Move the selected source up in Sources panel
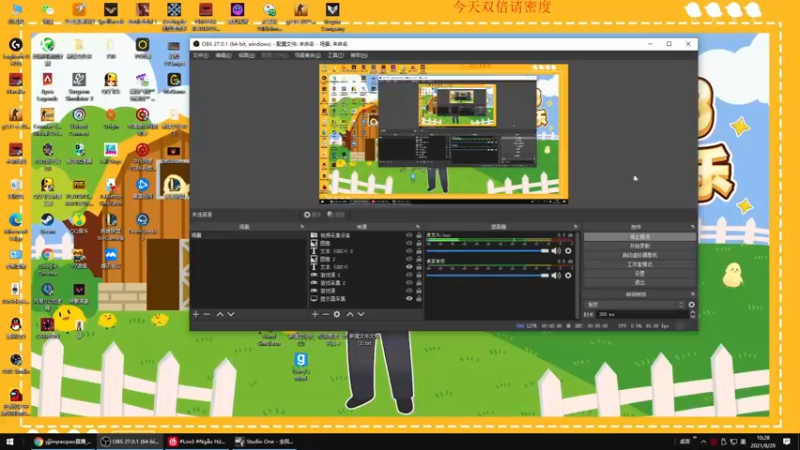 [x=350, y=314]
